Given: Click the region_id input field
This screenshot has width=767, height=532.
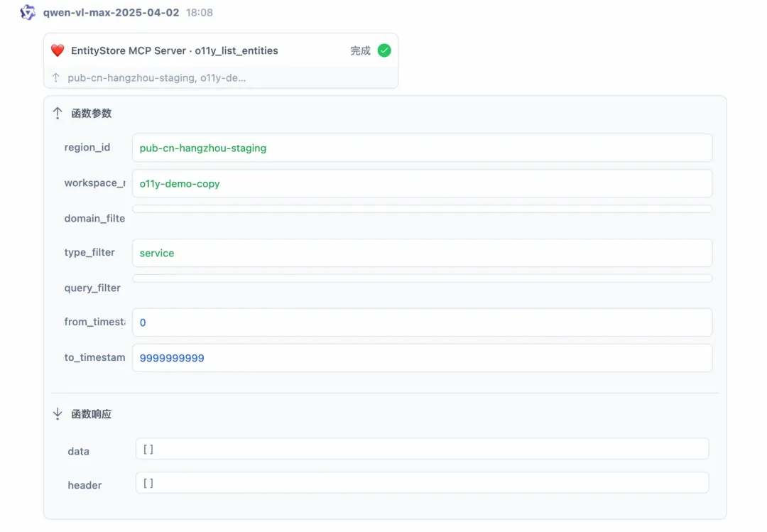Looking at the screenshot, I should pos(422,148).
